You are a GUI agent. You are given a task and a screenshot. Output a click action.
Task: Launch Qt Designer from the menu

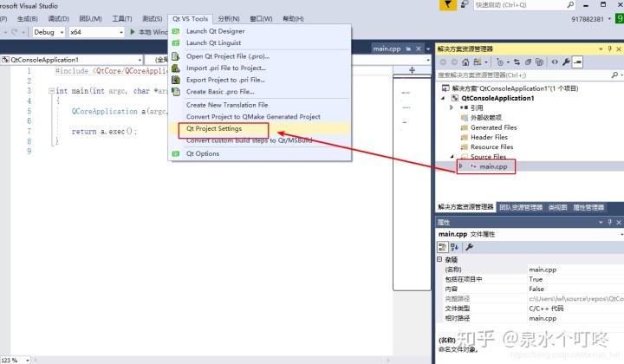215,31
